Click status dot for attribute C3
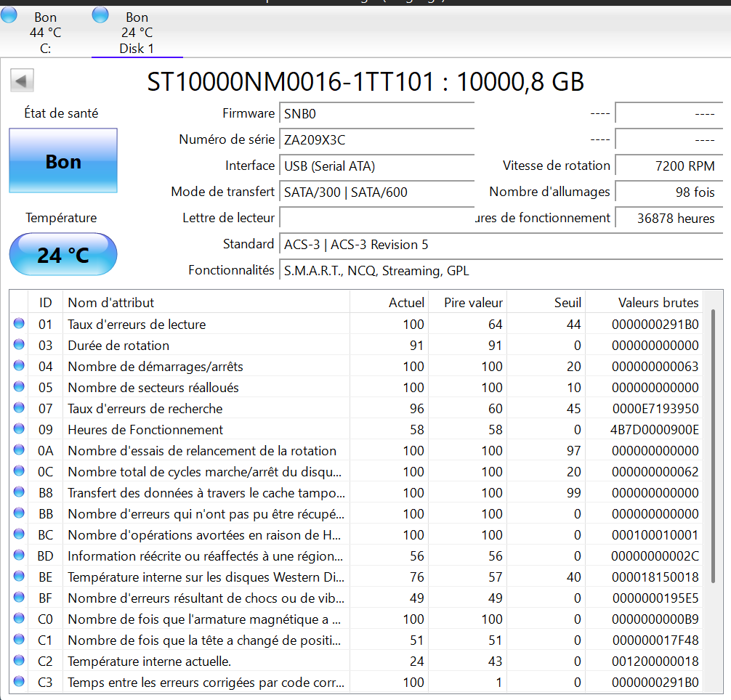The image size is (731, 700). point(19,681)
